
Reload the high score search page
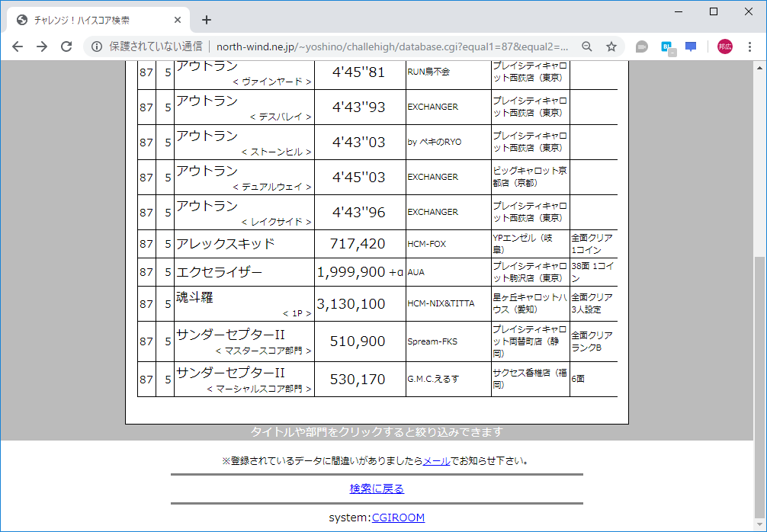tap(67, 46)
